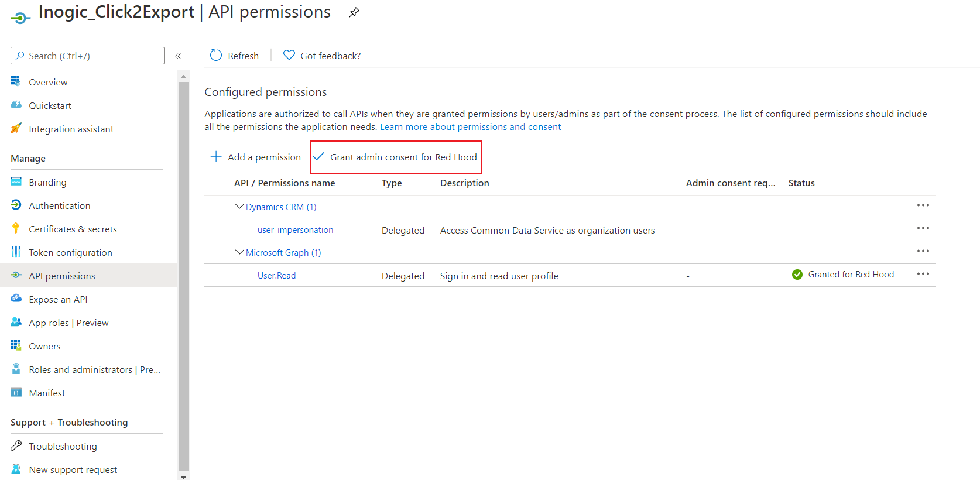Click the Refresh circular arrow icon
Viewport: 980px width, 480px height.
[216, 55]
